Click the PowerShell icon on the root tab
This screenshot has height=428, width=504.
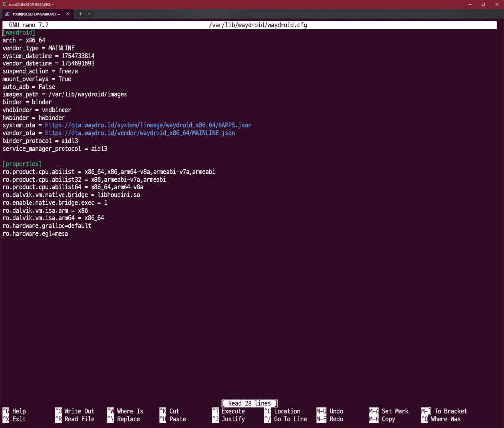[7, 14]
